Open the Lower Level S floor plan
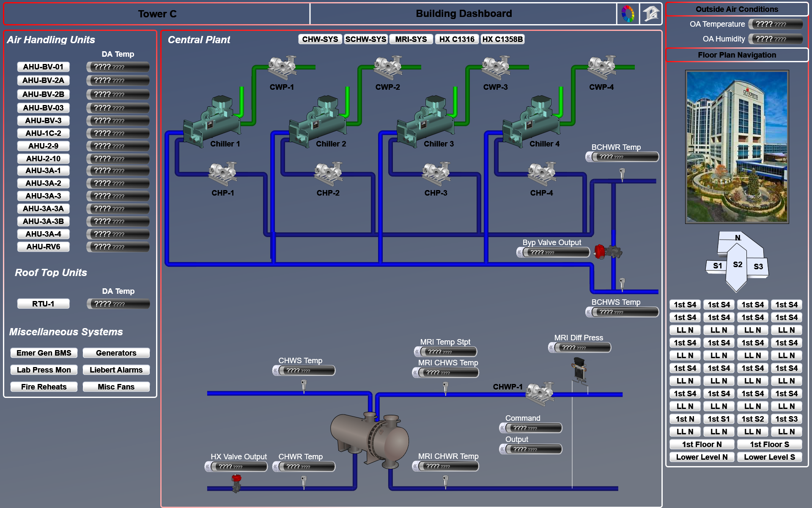The image size is (812, 508). (x=770, y=457)
